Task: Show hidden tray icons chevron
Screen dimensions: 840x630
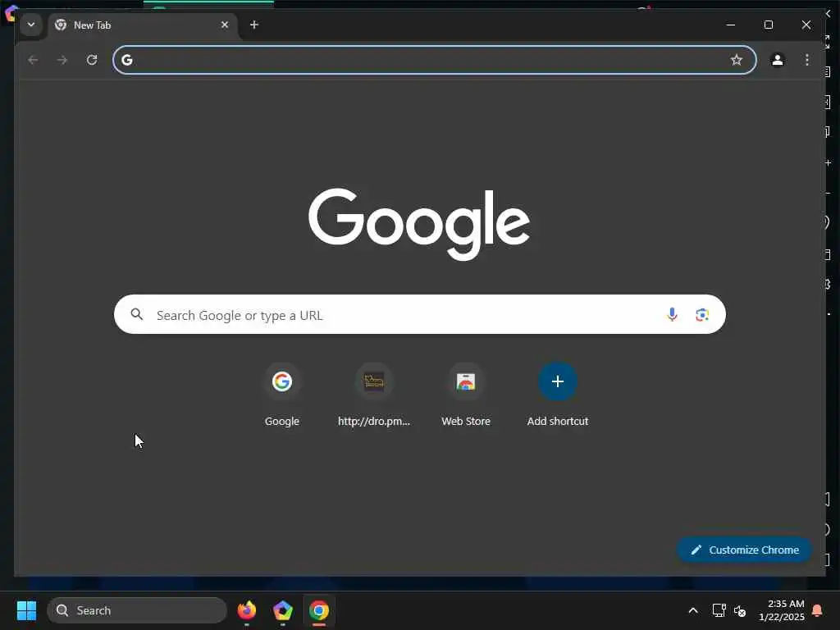Action: coord(692,610)
